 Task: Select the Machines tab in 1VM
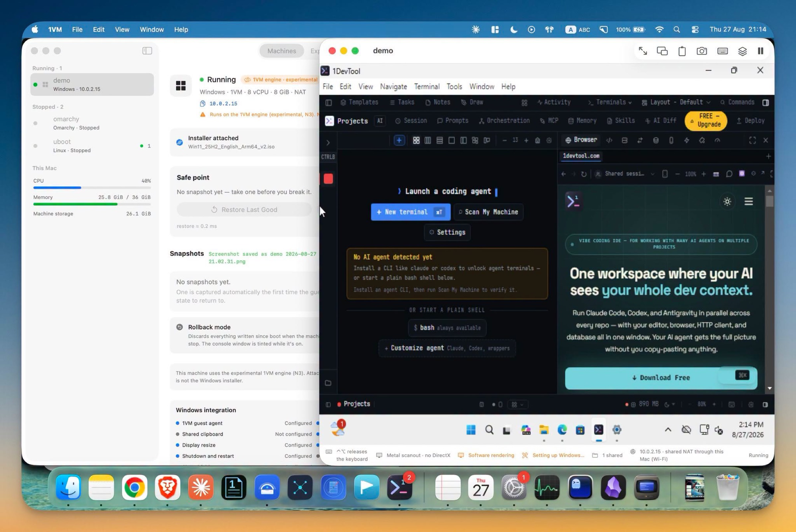pos(281,51)
